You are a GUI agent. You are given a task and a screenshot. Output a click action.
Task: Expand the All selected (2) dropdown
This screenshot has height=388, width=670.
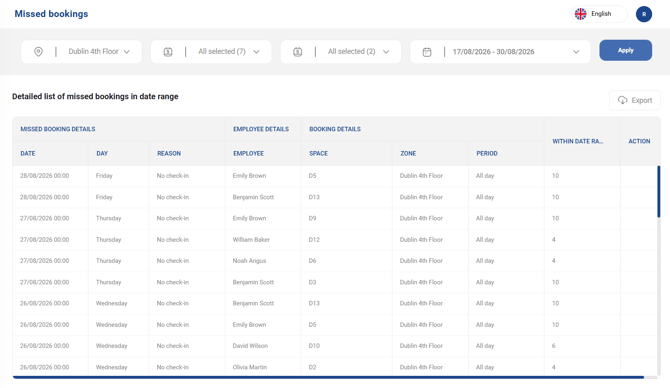click(x=341, y=52)
